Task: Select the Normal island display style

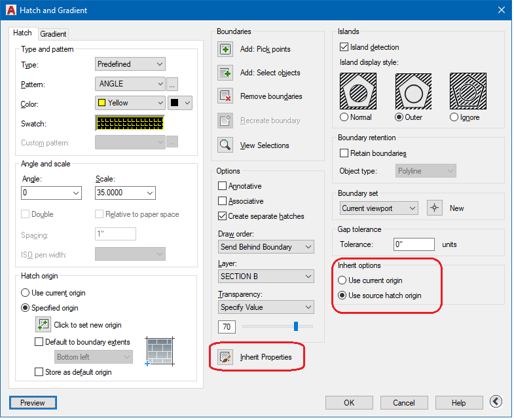Action: (344, 117)
